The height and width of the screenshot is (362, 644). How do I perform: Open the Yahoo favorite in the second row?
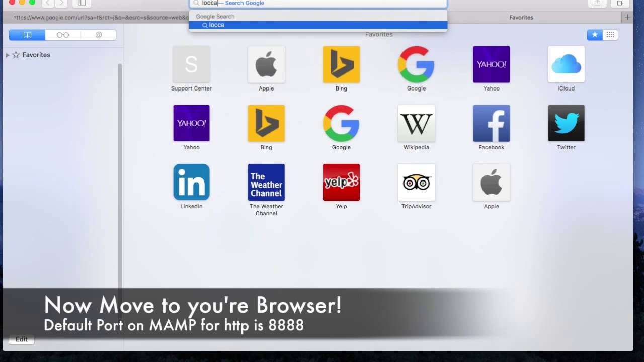(191, 123)
